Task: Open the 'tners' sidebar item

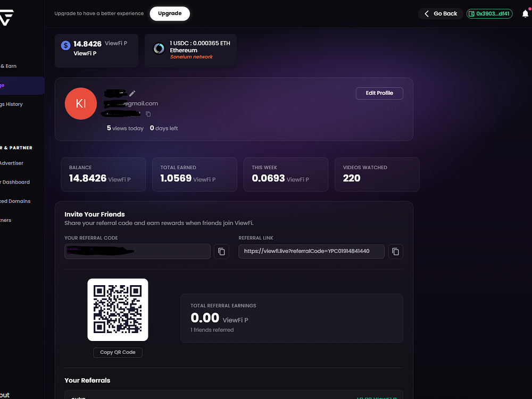Action: [x=5, y=220]
